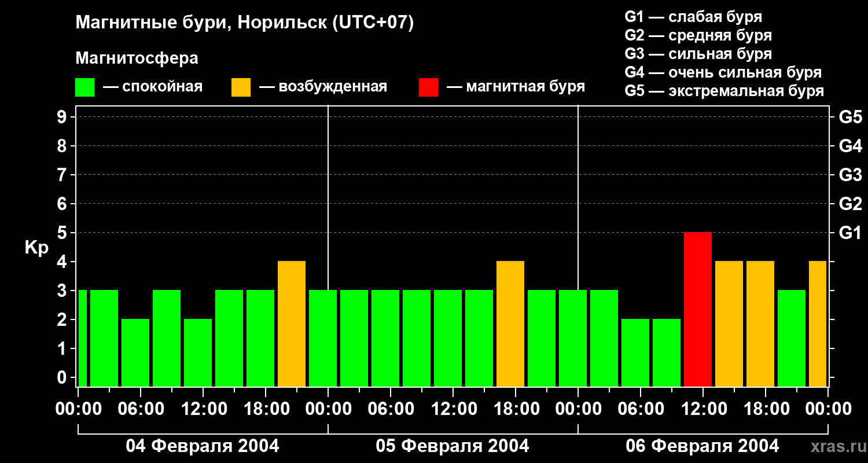Click the '3' value on the Kp axis
Screen dimensions: 868x463
(63, 291)
